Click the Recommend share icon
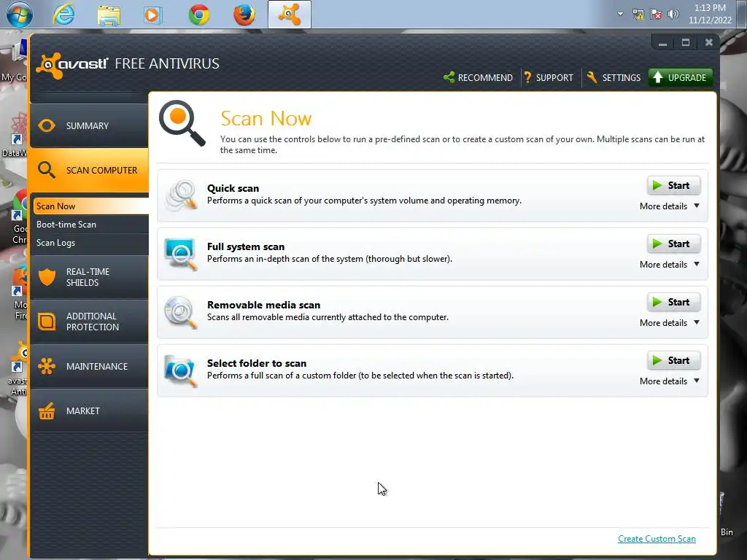The height and width of the screenshot is (560, 747). [449, 77]
